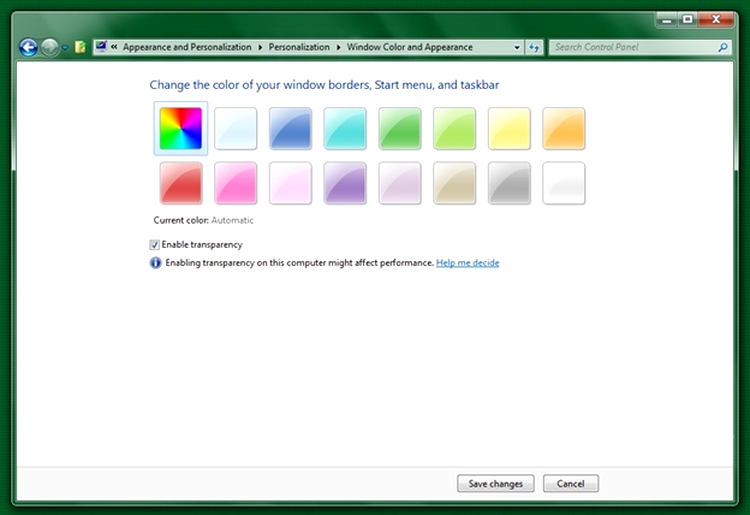Image resolution: width=750 pixels, height=515 pixels.
Task: Select the gray color swatch
Action: coord(509,183)
